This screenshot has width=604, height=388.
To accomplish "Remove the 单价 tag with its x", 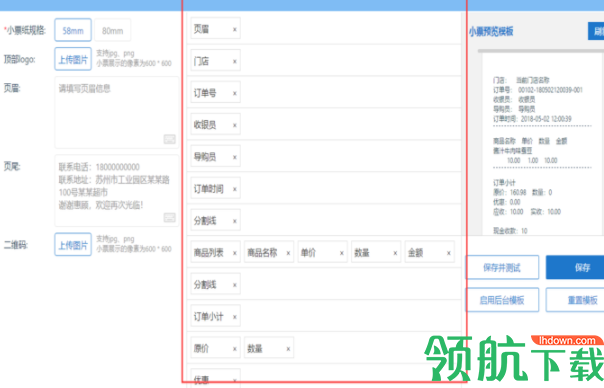I will tap(342, 253).
